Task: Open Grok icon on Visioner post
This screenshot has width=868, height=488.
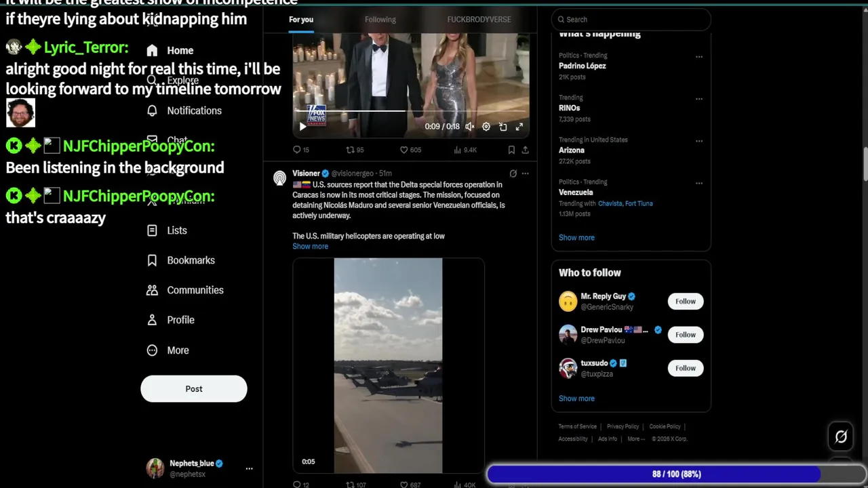Action: coord(513,174)
